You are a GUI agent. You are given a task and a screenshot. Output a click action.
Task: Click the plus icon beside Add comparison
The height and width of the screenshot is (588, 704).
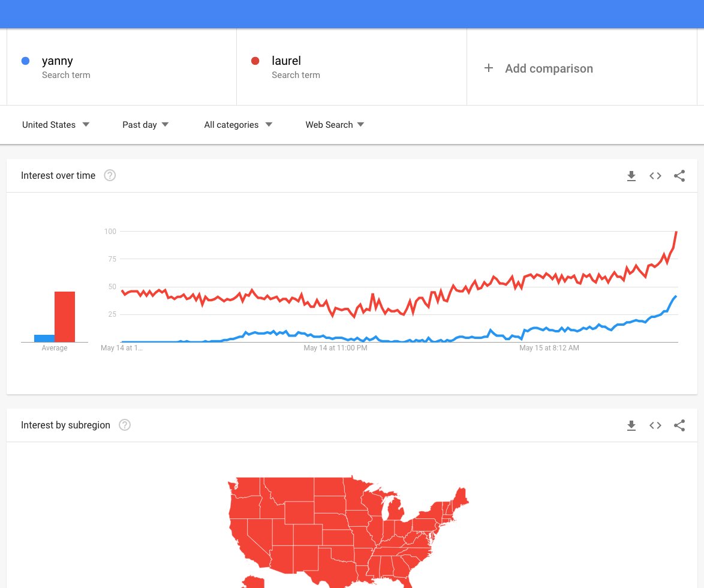click(489, 68)
